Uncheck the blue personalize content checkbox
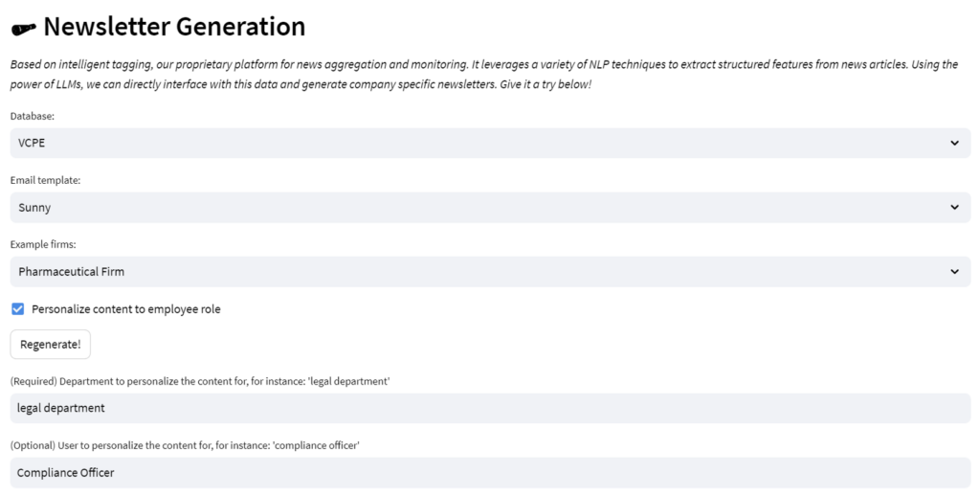Image resolution: width=980 pixels, height=496 pixels. click(x=17, y=309)
